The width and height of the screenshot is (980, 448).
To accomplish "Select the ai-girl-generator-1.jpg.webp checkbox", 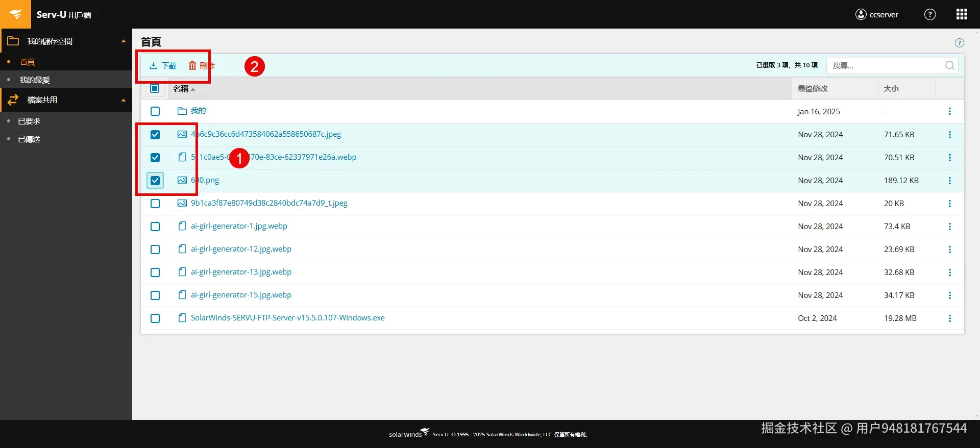I will coord(155,227).
